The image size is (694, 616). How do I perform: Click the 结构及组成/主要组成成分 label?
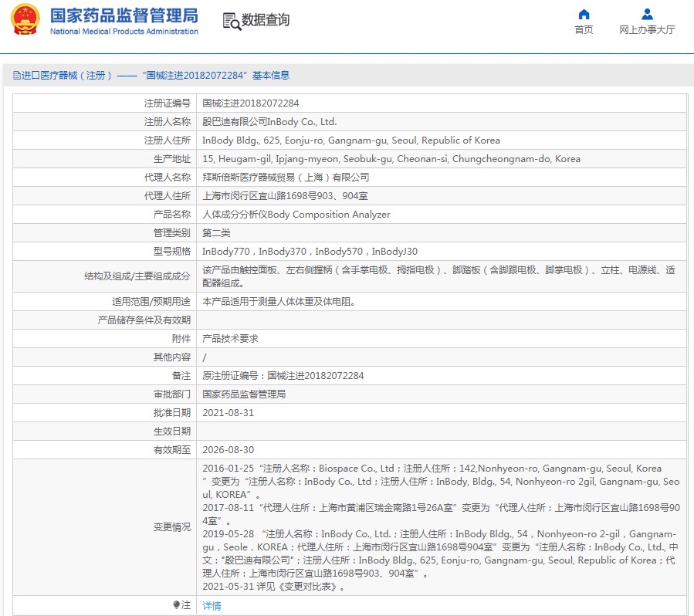pyautogui.click(x=137, y=276)
